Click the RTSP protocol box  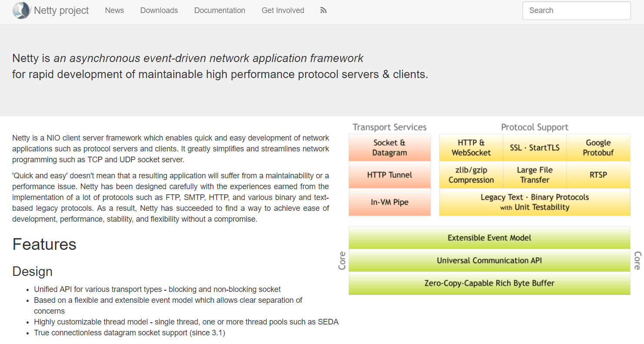(x=598, y=175)
